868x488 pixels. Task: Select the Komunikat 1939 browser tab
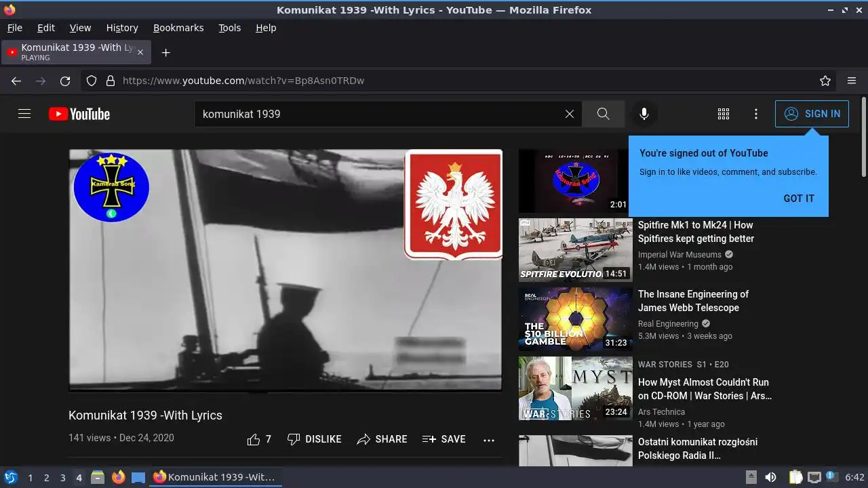pyautogui.click(x=76, y=52)
